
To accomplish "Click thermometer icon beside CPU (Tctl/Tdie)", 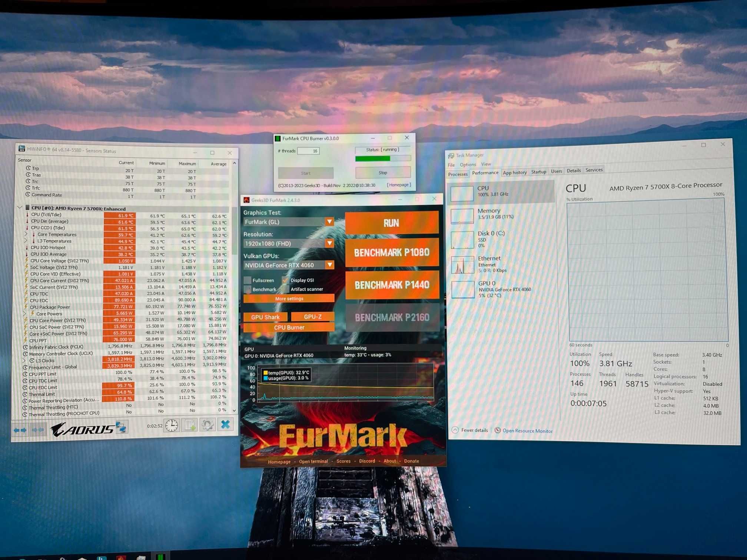I will point(27,214).
